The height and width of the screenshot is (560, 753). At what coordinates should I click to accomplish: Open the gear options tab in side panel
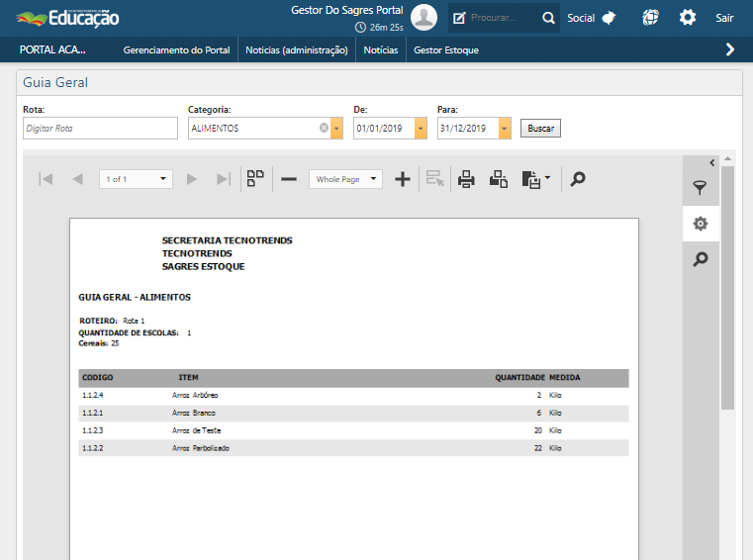click(701, 224)
